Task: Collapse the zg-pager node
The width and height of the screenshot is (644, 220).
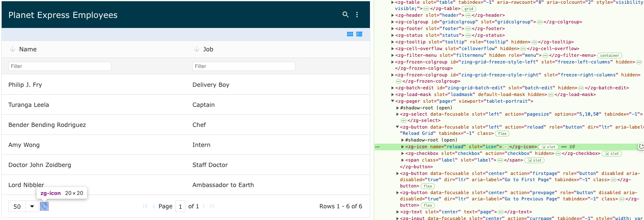Action: coord(392,101)
